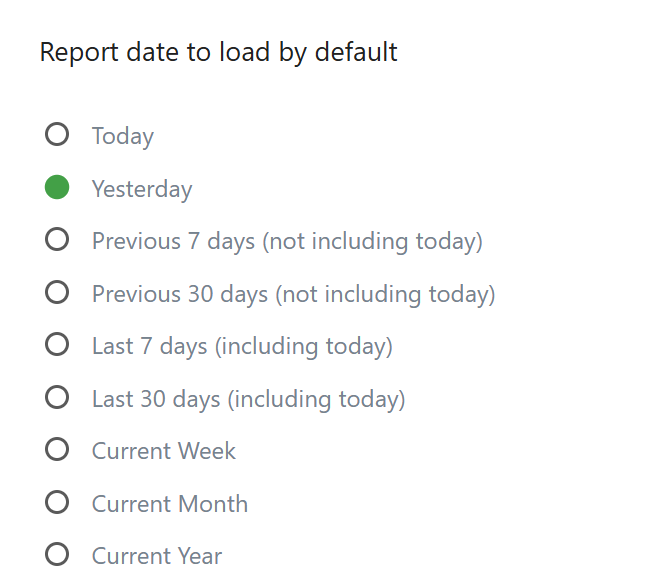
Task: Click "Previous 30 days (not including today)" text
Action: 293,294
